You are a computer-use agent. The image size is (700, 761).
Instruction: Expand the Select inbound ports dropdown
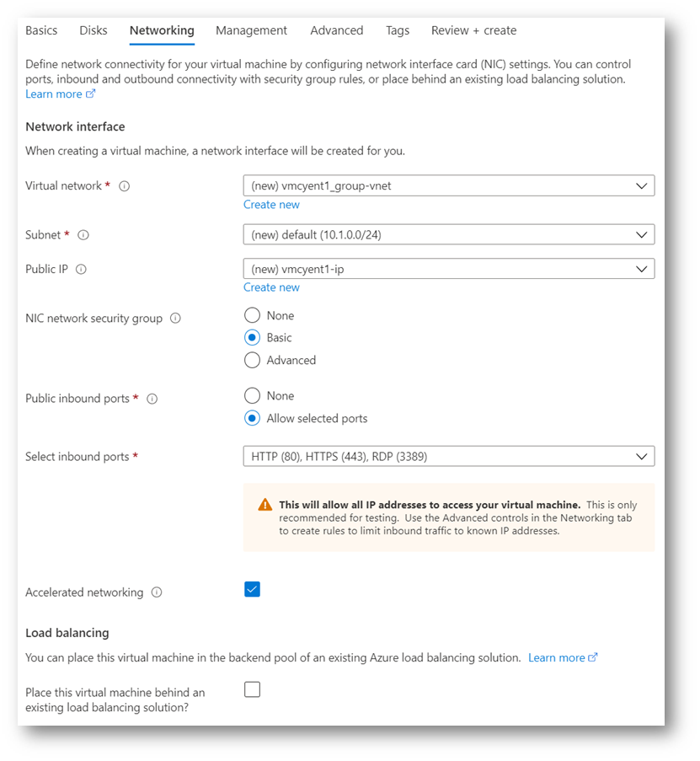pos(448,457)
